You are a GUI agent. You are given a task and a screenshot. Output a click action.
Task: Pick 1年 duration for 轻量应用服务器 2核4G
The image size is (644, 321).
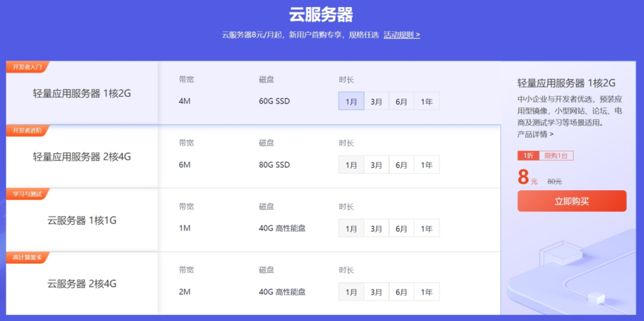(427, 165)
